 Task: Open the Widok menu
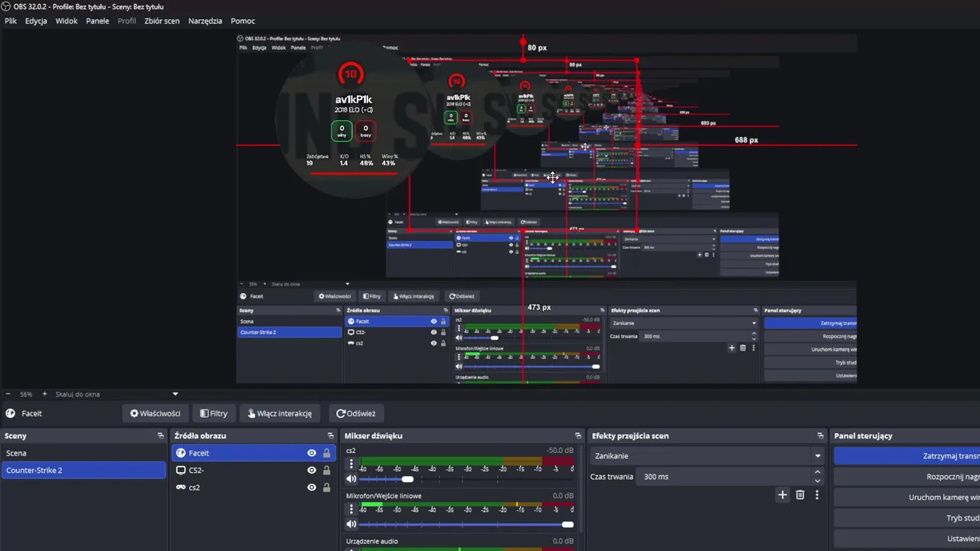[67, 21]
